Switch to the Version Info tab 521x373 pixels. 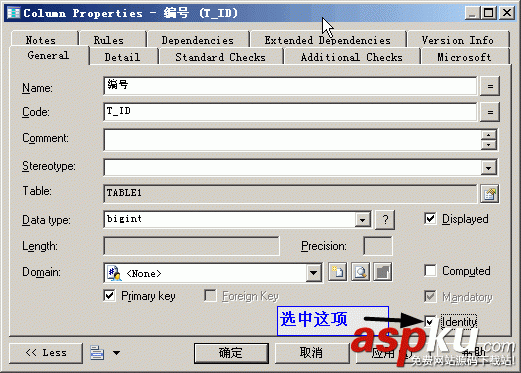[x=457, y=40]
